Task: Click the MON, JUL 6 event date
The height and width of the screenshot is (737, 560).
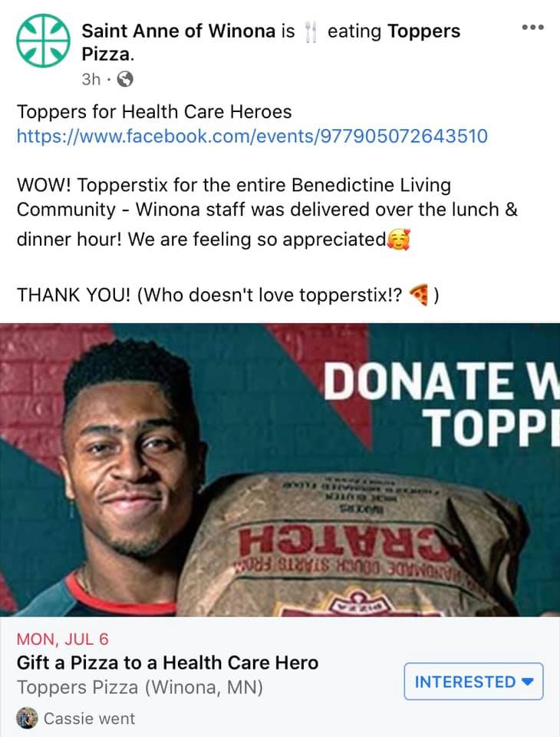Action: (x=62, y=640)
